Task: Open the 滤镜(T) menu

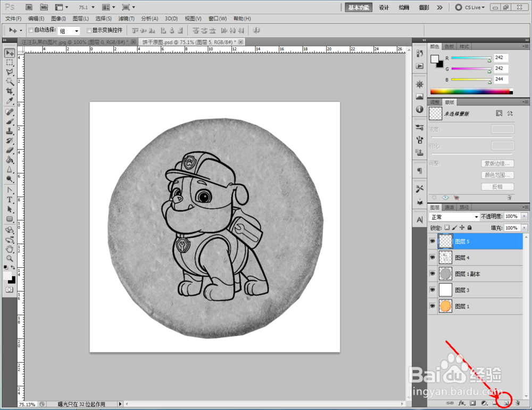Action: tap(126, 19)
